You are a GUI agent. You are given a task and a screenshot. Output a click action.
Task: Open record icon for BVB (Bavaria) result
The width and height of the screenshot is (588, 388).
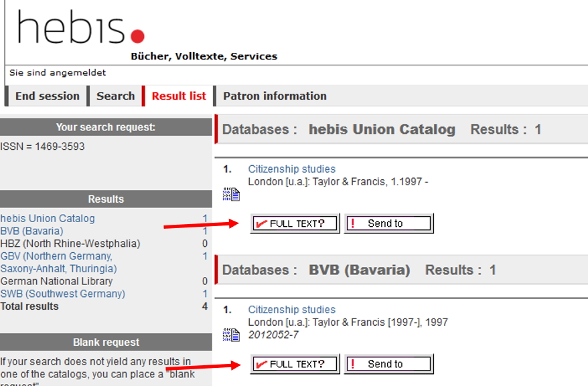[x=231, y=335]
